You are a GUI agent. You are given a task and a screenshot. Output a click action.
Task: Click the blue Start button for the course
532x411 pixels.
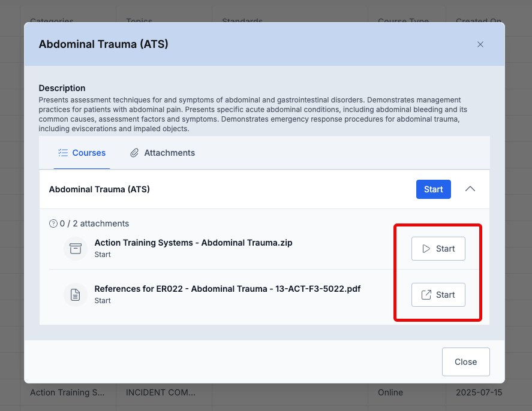tap(433, 189)
